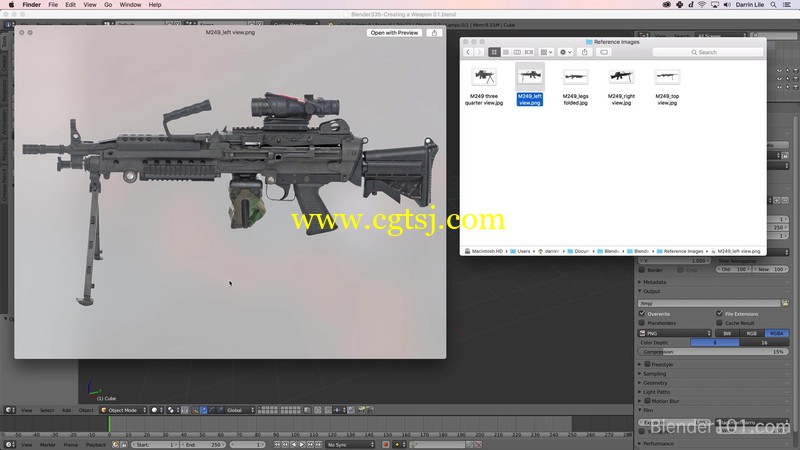800x450 pixels.
Task: Enable Motion Blur checkbox
Action: [x=647, y=401]
